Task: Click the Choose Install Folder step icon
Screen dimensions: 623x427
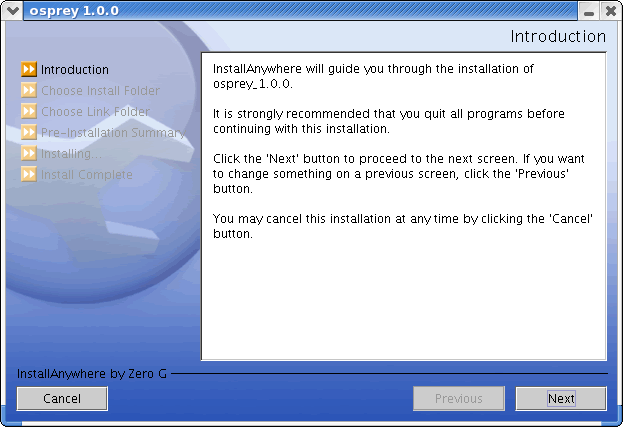Action: click(29, 91)
